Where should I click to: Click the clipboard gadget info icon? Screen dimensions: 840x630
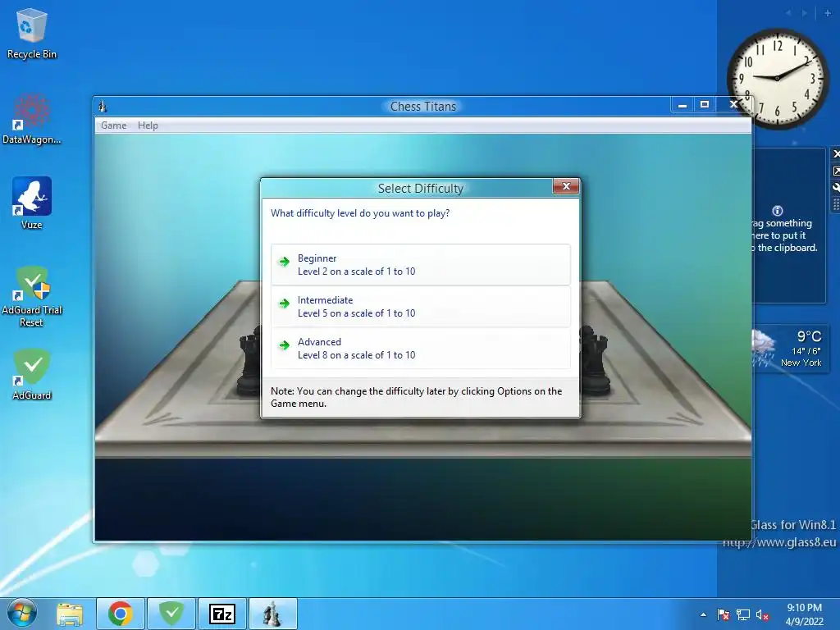pyautogui.click(x=778, y=211)
